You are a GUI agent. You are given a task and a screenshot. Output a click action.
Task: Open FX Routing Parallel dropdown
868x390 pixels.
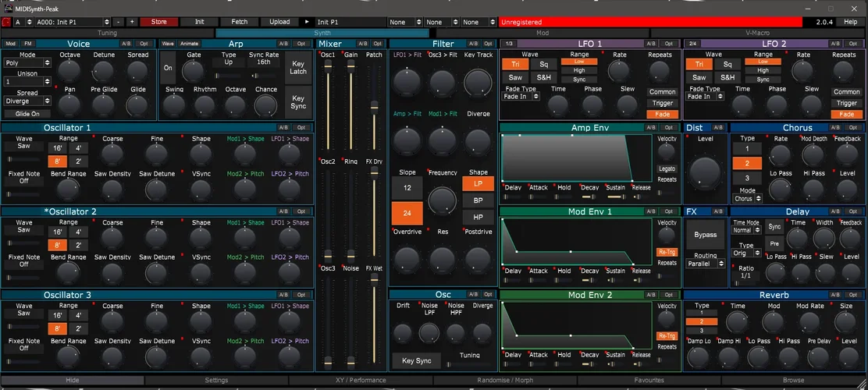[706, 264]
